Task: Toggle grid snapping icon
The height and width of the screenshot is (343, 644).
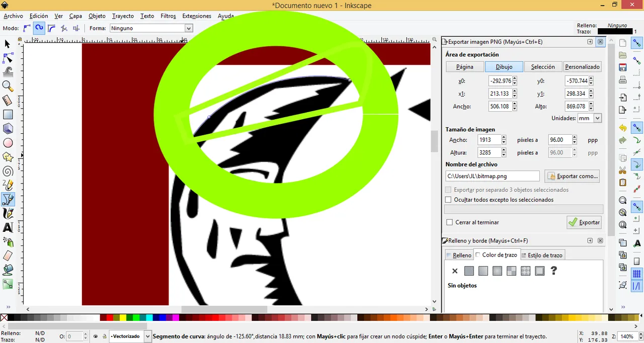Action: (x=637, y=274)
